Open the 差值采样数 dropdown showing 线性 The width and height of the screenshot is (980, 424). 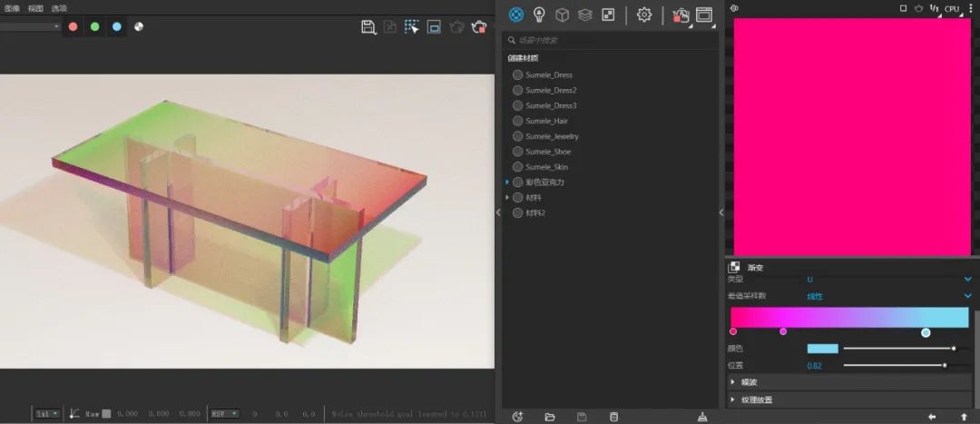(889, 296)
